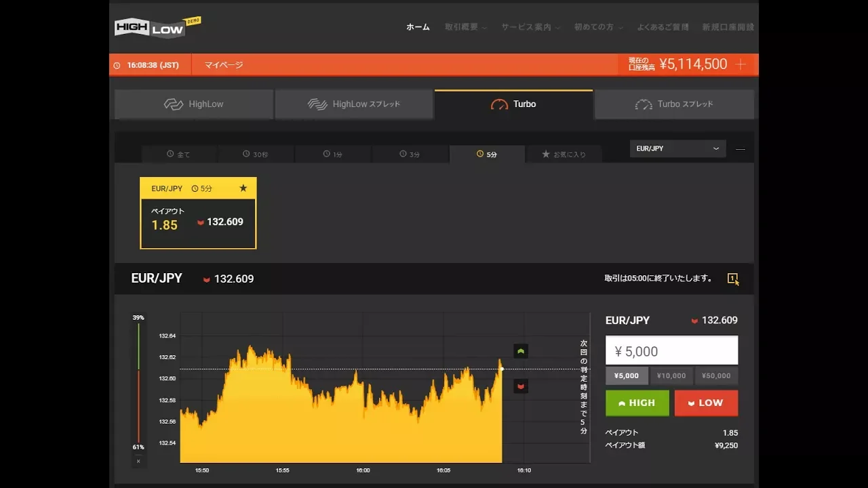The width and height of the screenshot is (868, 488).
Task: Click the plus icon next to account balance
Action: (741, 64)
